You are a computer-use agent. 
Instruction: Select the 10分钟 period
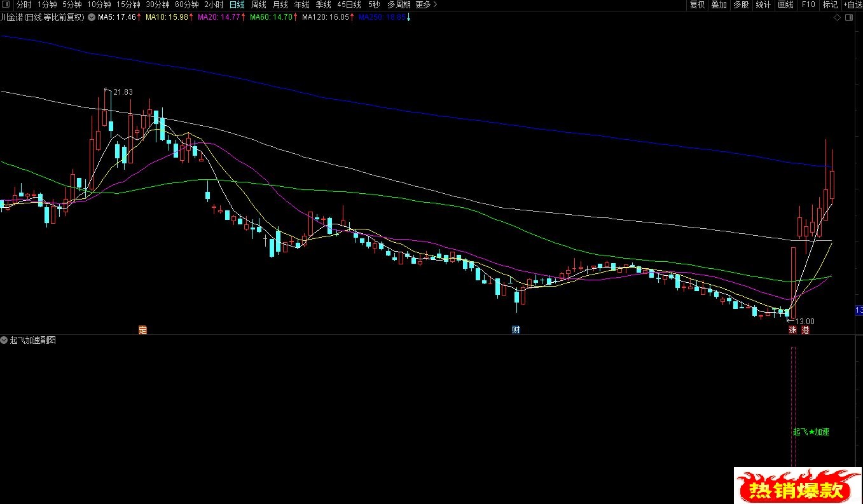(x=99, y=4)
